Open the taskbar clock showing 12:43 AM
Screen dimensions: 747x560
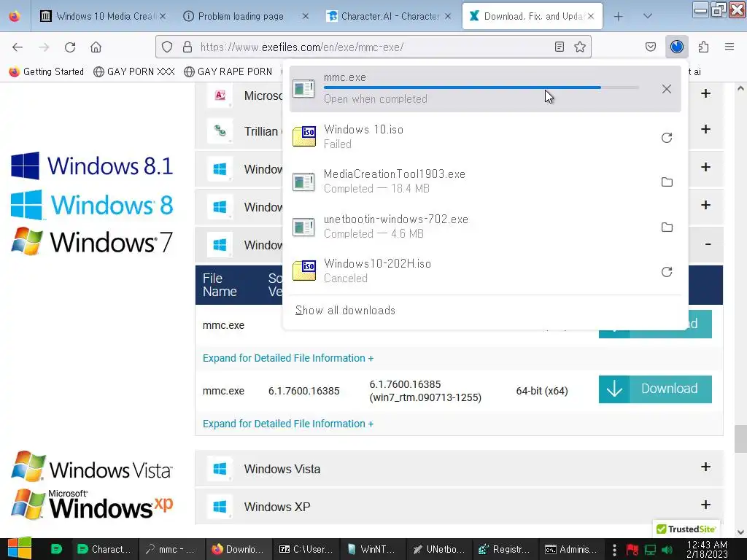coord(707,549)
